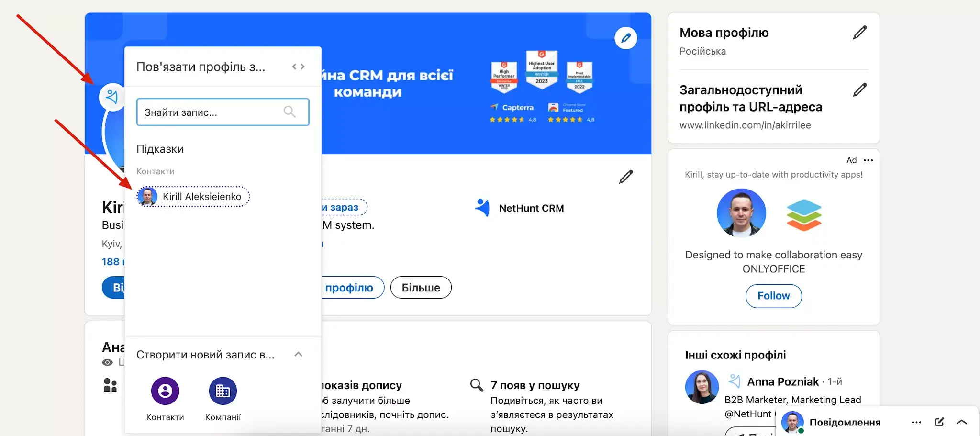Edit public profile and URL setting
The width and height of the screenshot is (980, 436).
click(x=860, y=90)
